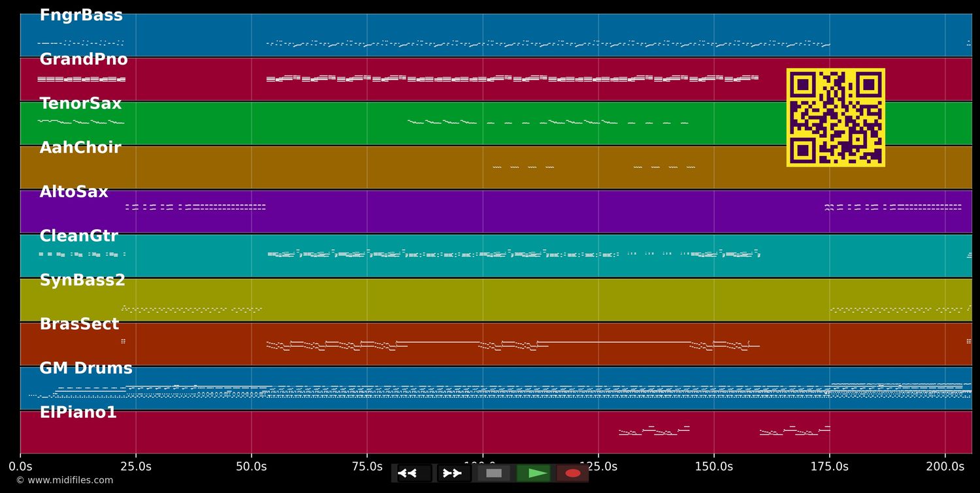Open the www.midifiles.com copyright link
Screen dimensions: 980x493
pyautogui.click(x=64, y=481)
